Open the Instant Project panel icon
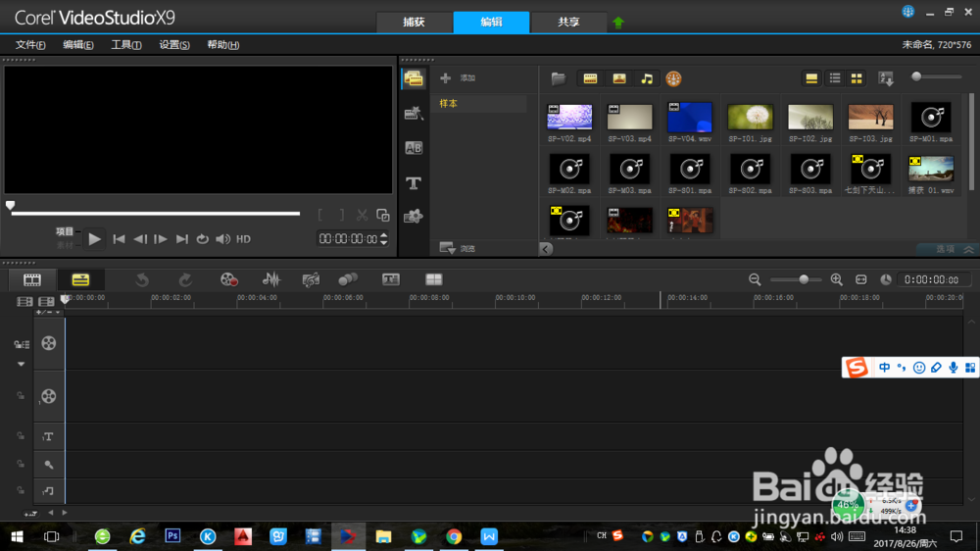Image resolution: width=980 pixels, height=551 pixels. [414, 113]
